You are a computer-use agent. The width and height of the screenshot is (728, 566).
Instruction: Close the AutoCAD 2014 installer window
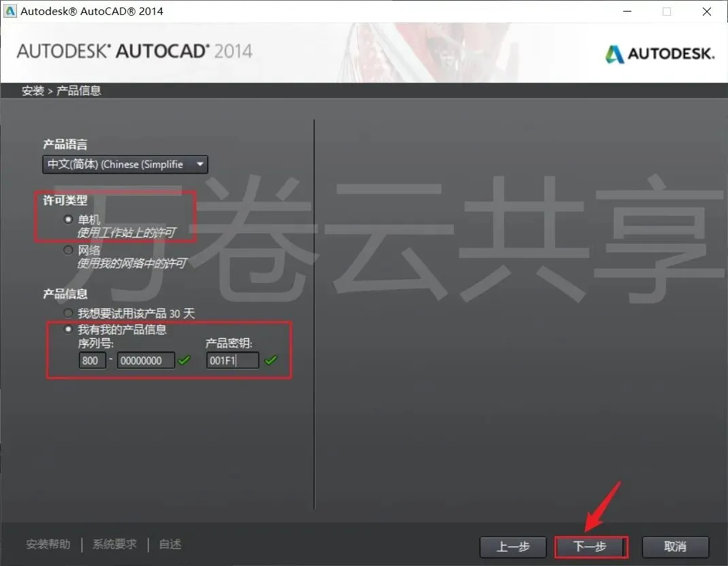707,11
